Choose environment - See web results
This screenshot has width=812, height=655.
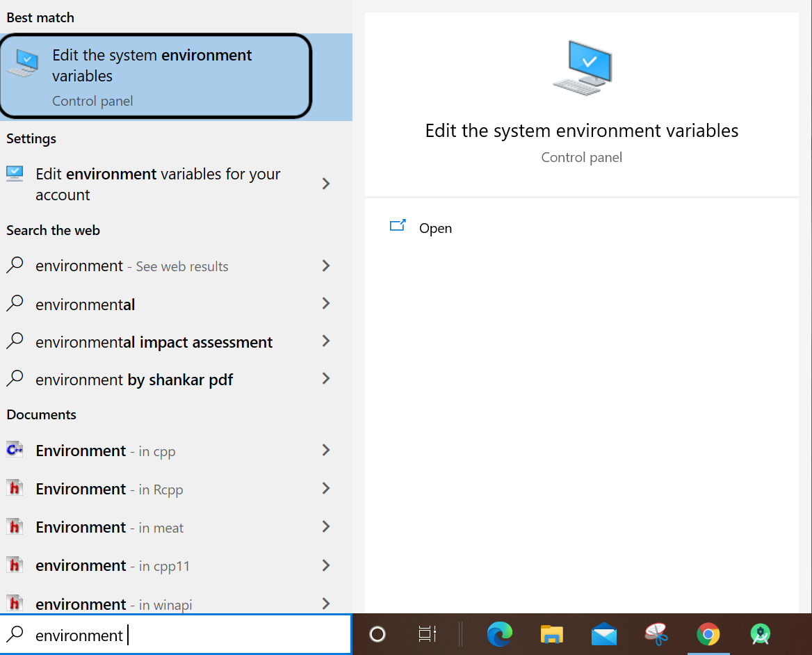tap(131, 266)
